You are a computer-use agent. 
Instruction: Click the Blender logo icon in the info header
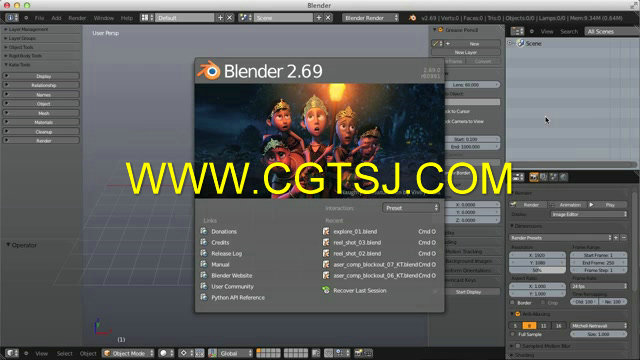pyautogui.click(x=413, y=18)
